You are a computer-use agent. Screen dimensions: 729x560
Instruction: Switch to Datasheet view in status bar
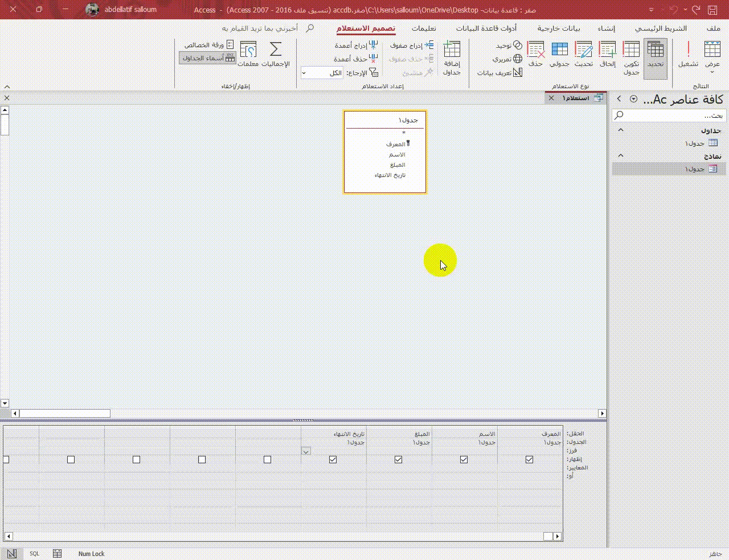coord(57,554)
